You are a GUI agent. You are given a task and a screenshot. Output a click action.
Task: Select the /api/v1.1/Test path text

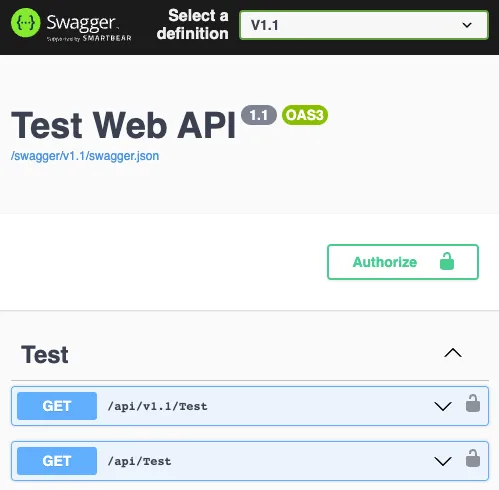coord(157,406)
